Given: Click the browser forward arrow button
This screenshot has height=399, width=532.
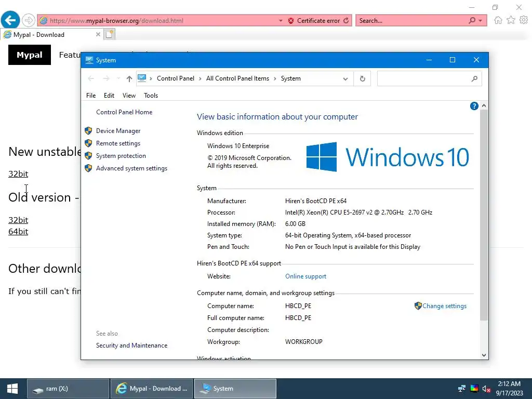Looking at the screenshot, I should pyautogui.click(x=29, y=20).
